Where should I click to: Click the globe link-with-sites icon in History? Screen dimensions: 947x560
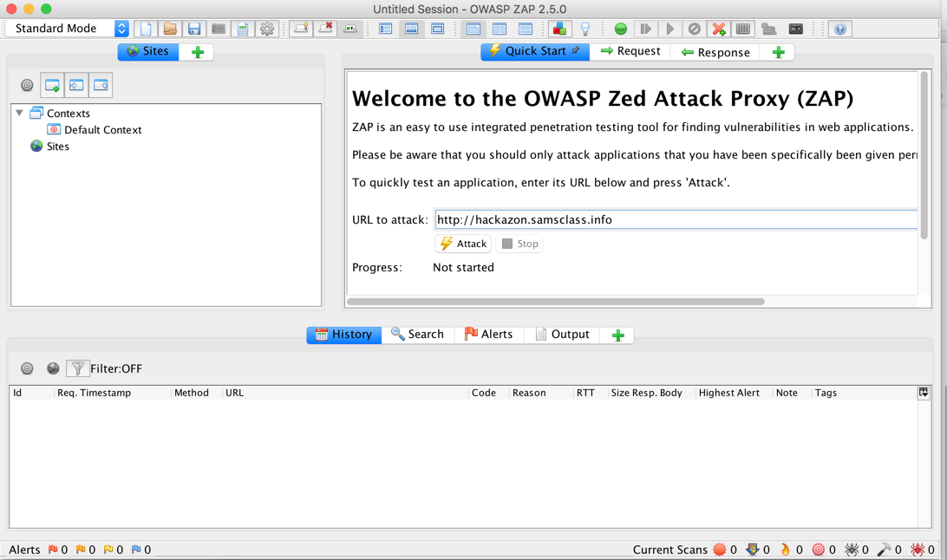(x=53, y=368)
